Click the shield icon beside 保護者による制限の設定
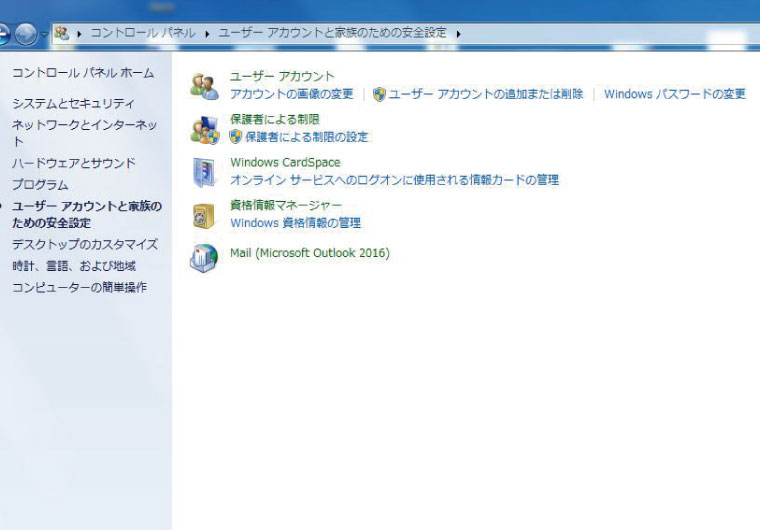The height and width of the screenshot is (530, 760). pyautogui.click(x=236, y=137)
